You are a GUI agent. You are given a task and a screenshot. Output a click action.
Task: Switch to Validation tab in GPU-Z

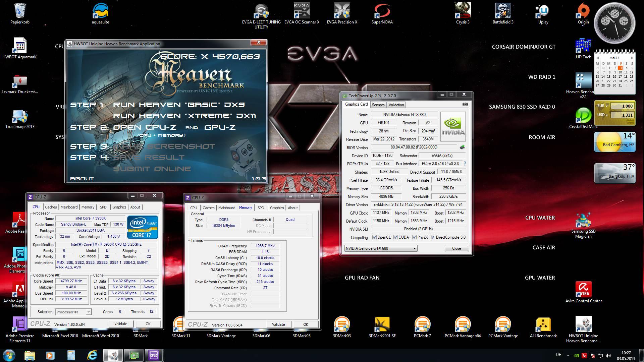click(x=396, y=105)
